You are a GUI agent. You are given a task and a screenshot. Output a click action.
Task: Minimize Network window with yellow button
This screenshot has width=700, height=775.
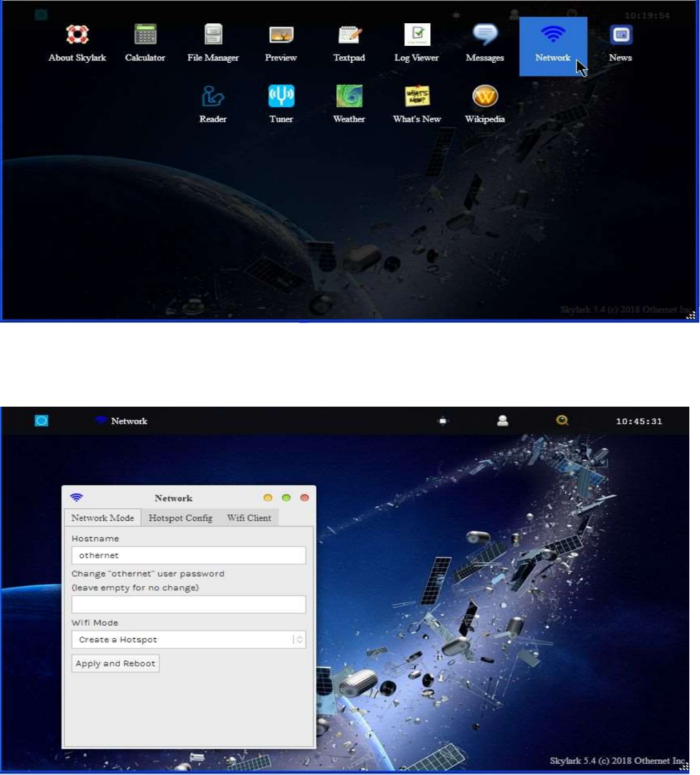(268, 498)
